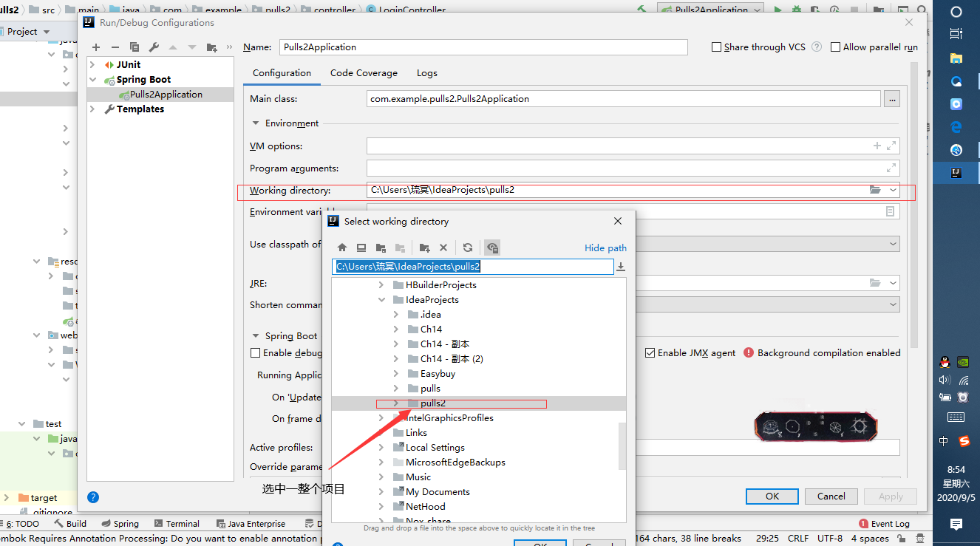Select the Configuration tab
The image size is (980, 546).
[x=282, y=73]
